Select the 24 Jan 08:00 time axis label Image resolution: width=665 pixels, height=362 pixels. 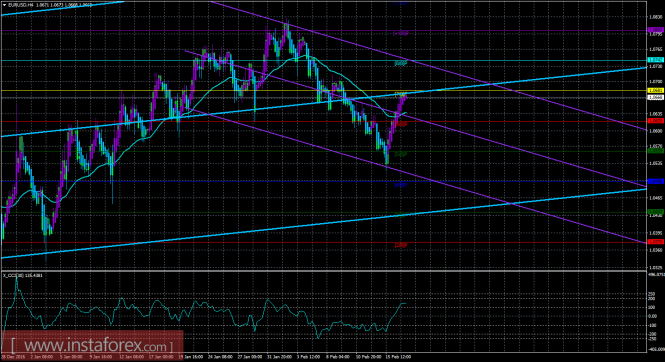221,357
